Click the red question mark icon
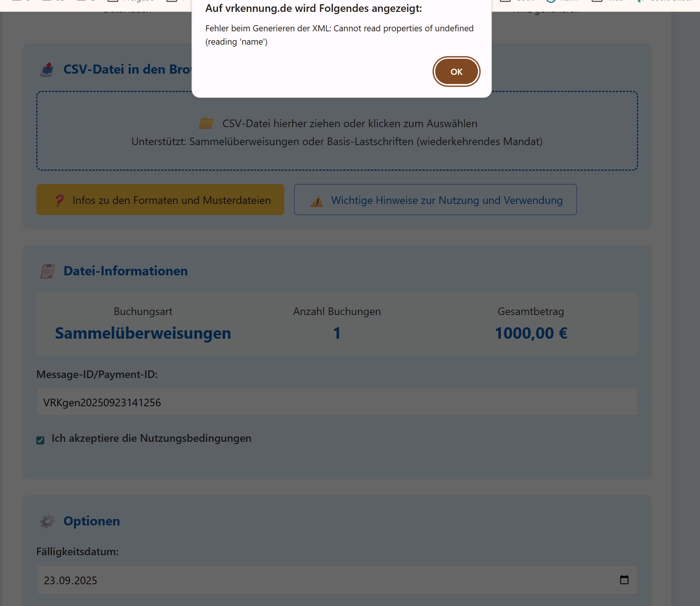This screenshot has width=700, height=606. [x=59, y=200]
